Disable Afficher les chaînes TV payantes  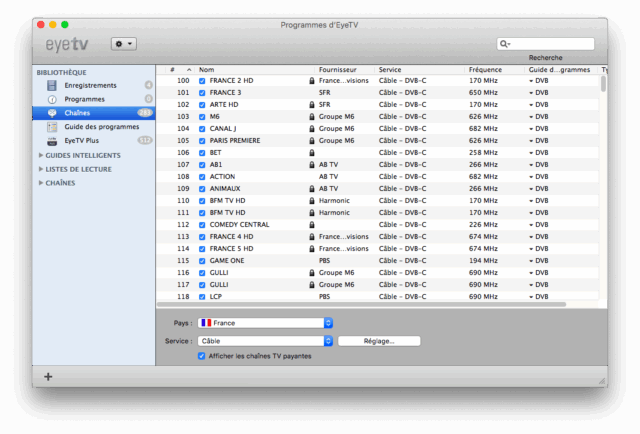click(202, 356)
